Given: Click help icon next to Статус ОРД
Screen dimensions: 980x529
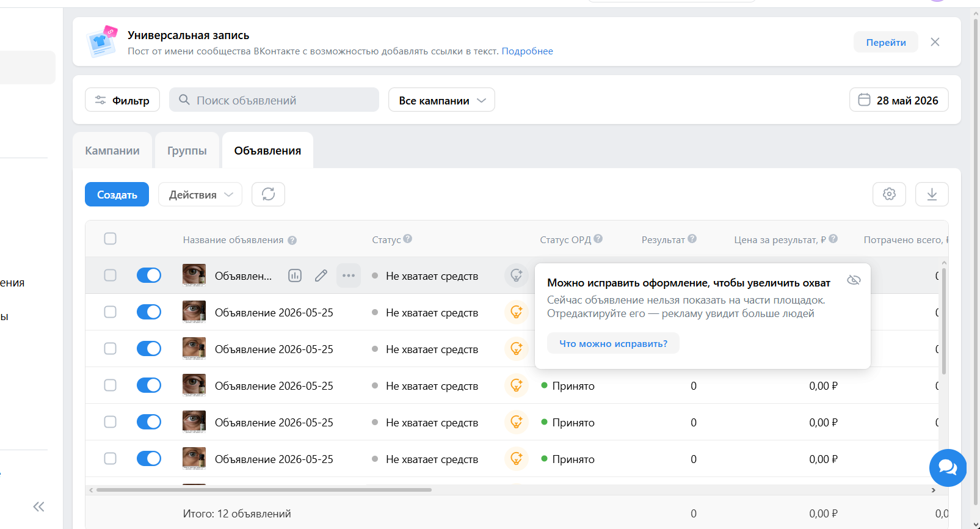Looking at the screenshot, I should coord(598,239).
